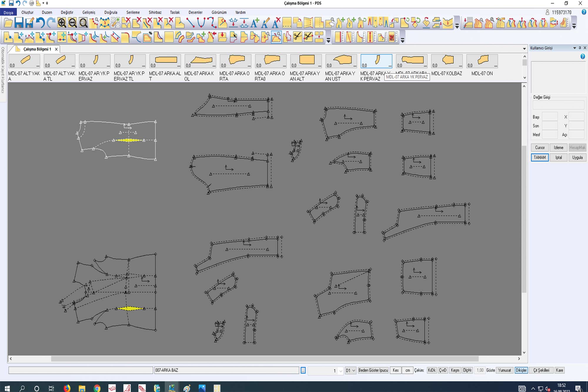Open the Sihirbaz menu

[x=155, y=12]
